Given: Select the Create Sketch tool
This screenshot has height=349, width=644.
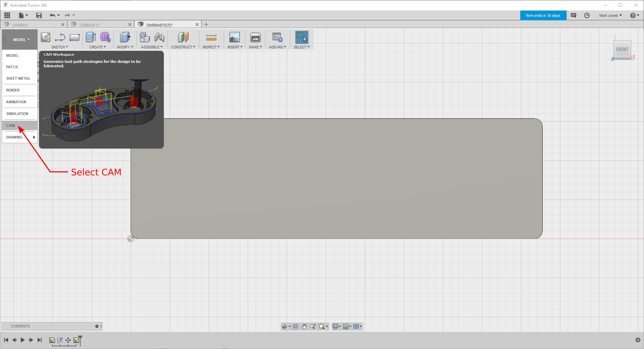Looking at the screenshot, I should coord(45,37).
